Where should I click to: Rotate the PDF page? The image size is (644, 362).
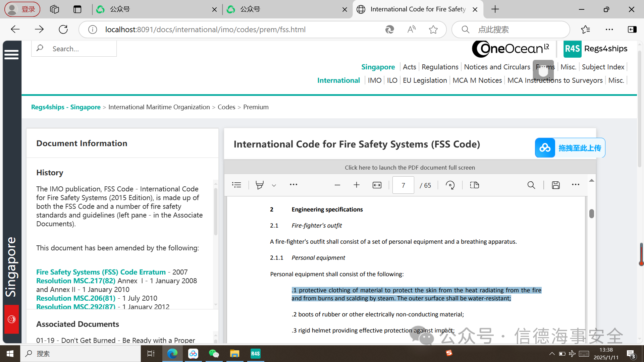click(x=450, y=185)
